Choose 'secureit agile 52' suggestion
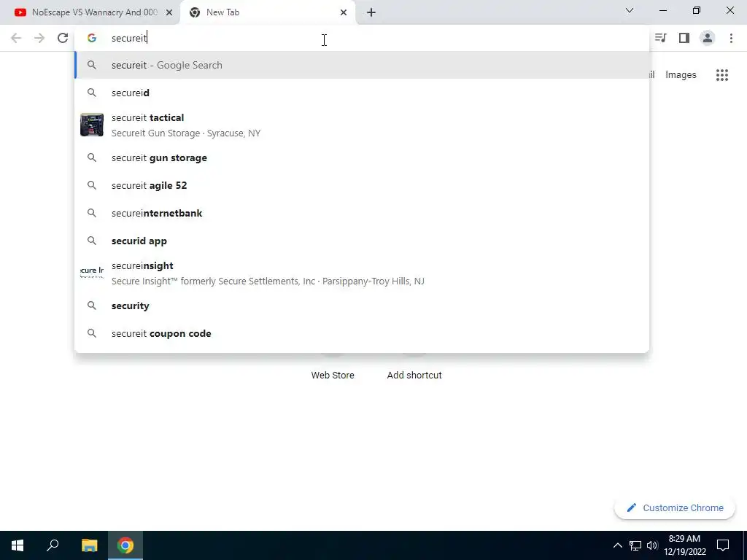 coord(362,185)
